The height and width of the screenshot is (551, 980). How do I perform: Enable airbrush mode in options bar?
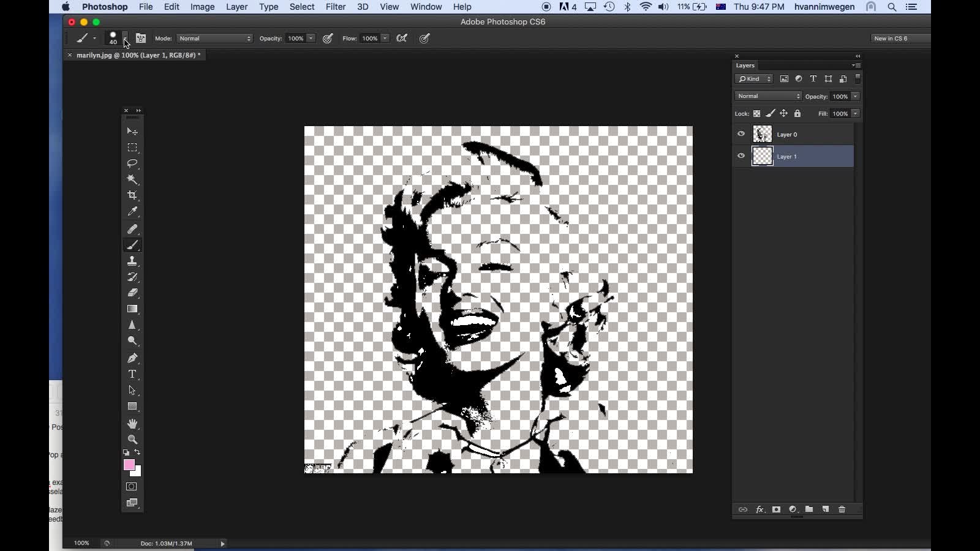pyautogui.click(x=402, y=39)
